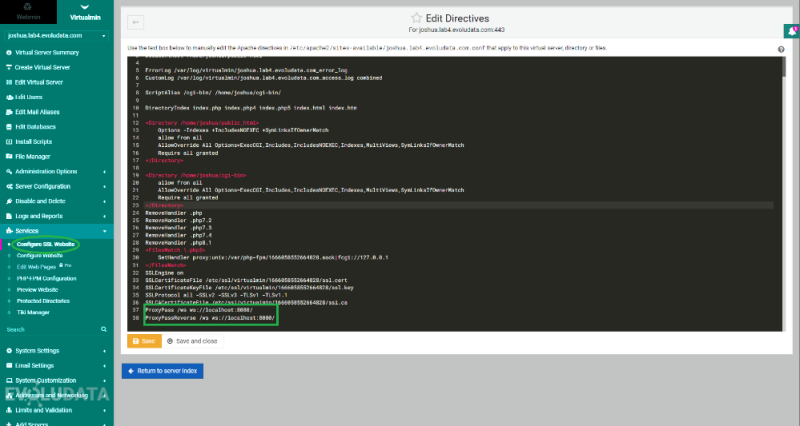Expand Logs and Reports menu
Viewport: 800px width, 426px height.
[x=57, y=216]
